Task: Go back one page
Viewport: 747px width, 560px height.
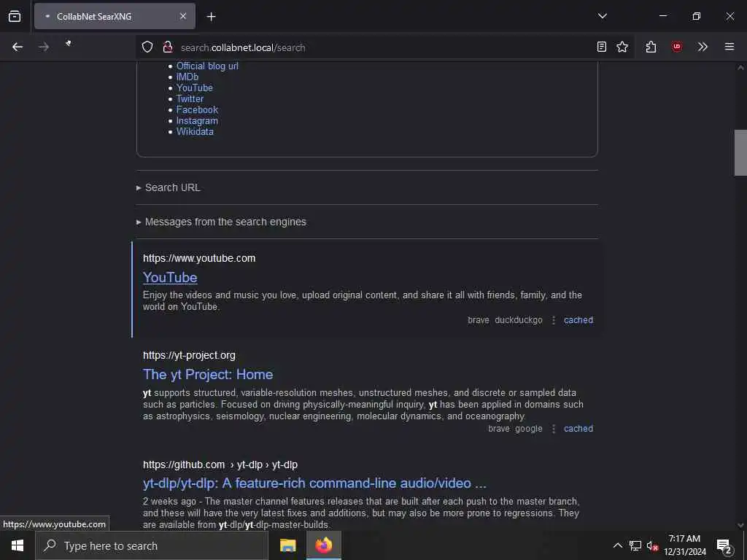Action: point(18,47)
